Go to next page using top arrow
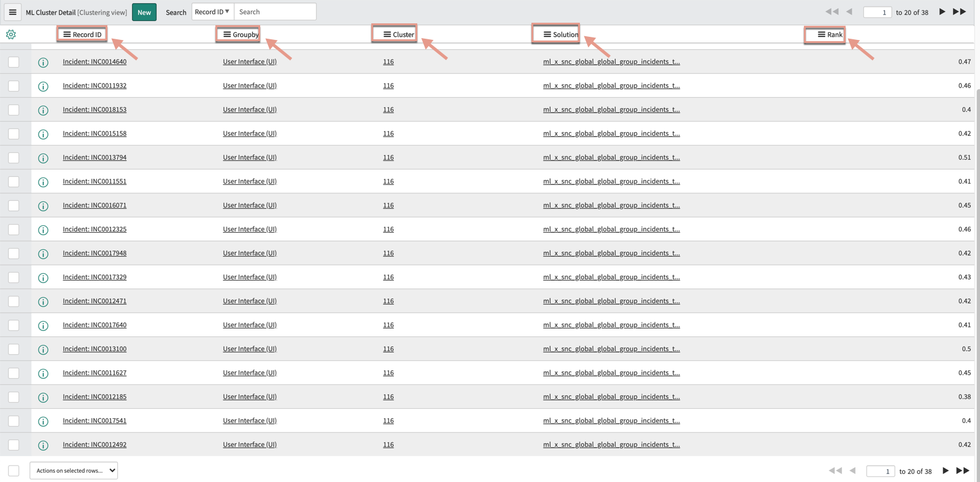 click(942, 12)
